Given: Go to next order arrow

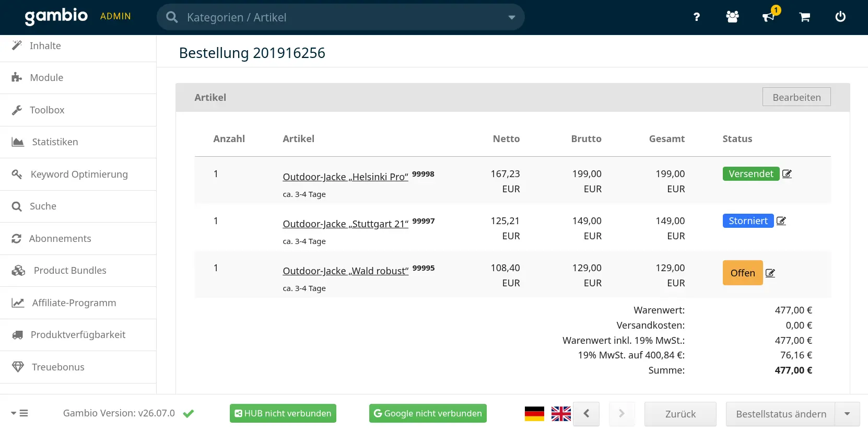Looking at the screenshot, I should click(621, 414).
